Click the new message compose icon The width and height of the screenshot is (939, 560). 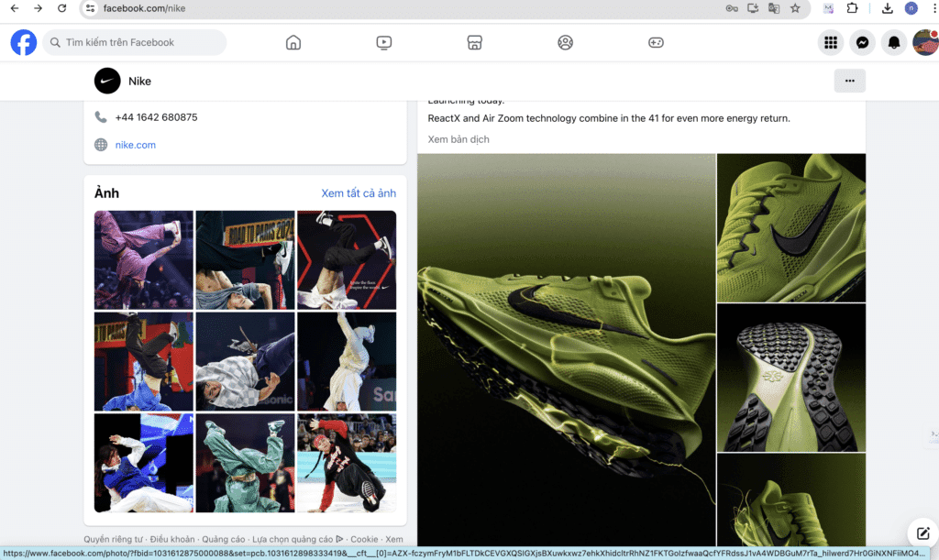point(922,533)
